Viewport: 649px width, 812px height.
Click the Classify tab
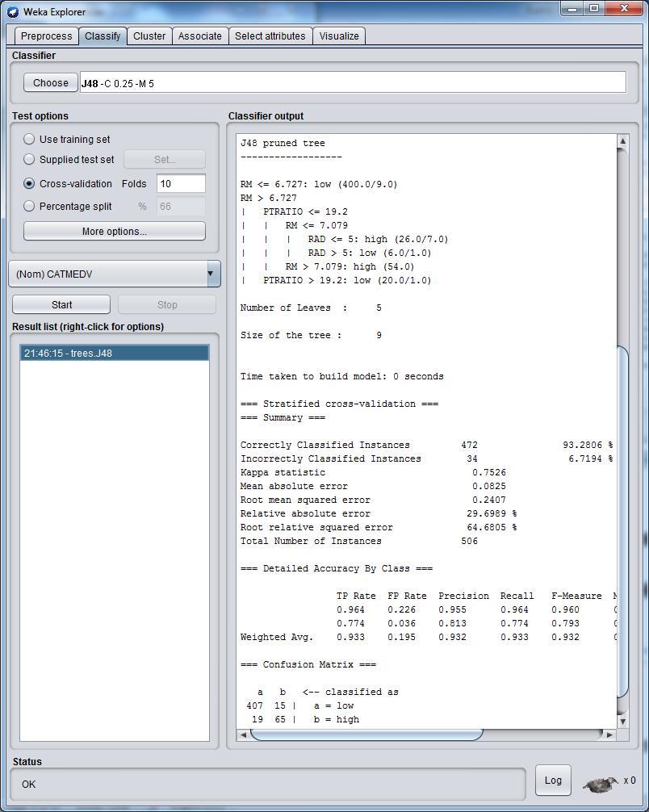[103, 36]
